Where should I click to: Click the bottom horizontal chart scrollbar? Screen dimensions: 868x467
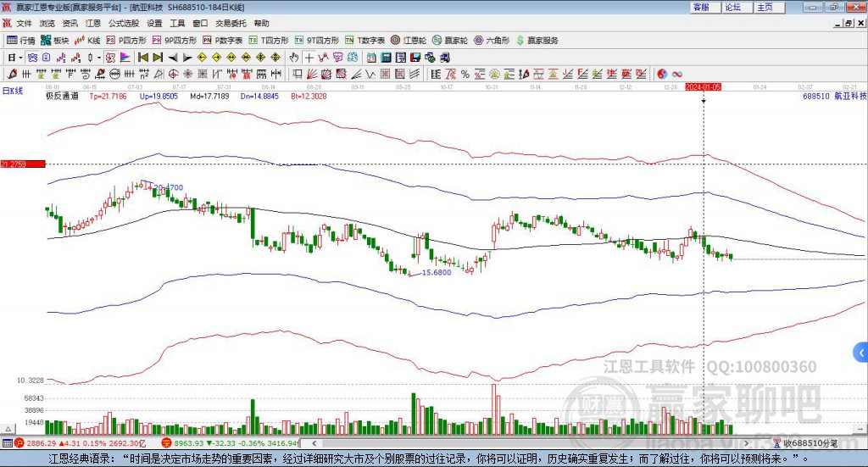(x=530, y=443)
